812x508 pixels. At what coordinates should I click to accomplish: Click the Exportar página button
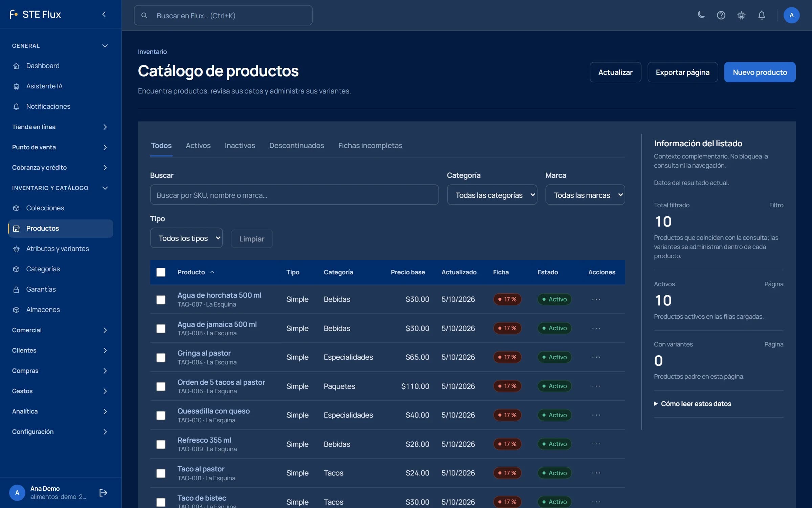[x=682, y=72]
